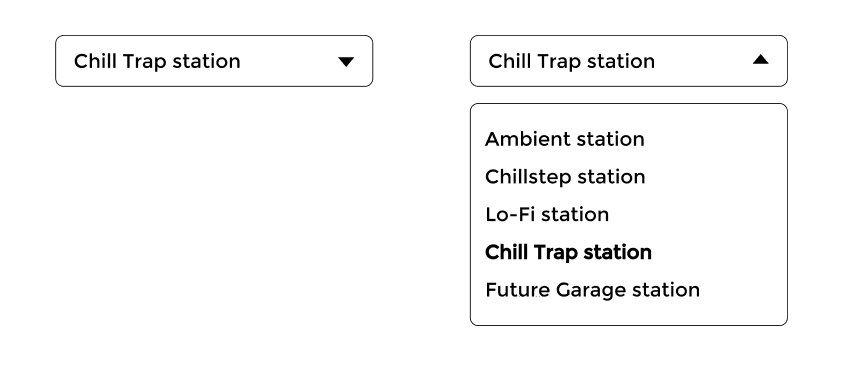Click the downward triangle arrow icon
Viewport: 850px width, 367px height.
[x=346, y=62]
